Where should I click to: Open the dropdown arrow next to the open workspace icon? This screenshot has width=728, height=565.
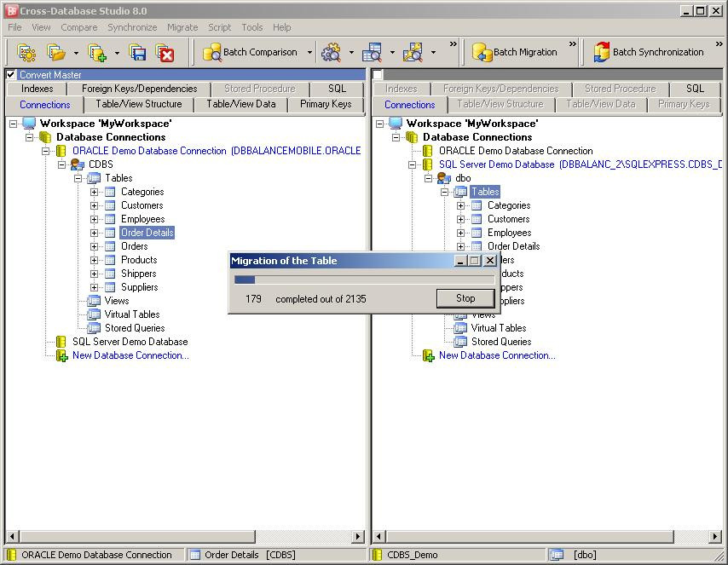pos(76,53)
